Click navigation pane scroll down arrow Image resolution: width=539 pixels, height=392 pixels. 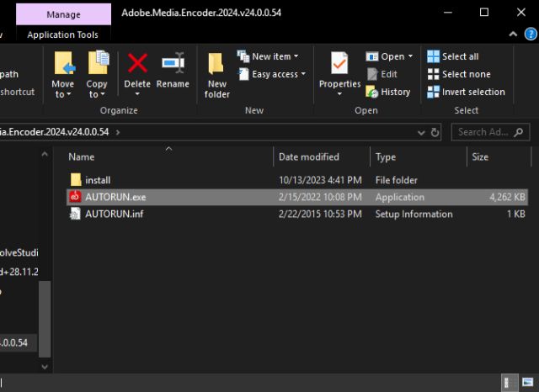click(x=45, y=367)
